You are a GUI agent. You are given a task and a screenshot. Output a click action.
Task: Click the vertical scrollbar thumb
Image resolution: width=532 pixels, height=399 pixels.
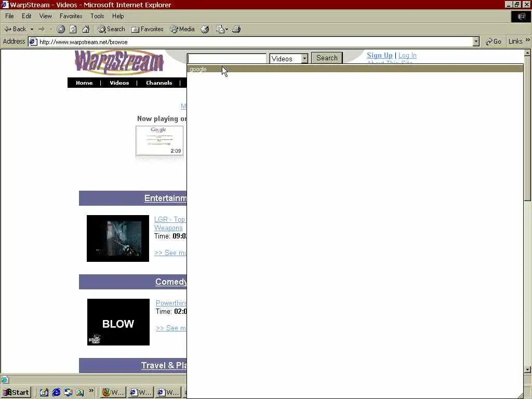(528, 129)
